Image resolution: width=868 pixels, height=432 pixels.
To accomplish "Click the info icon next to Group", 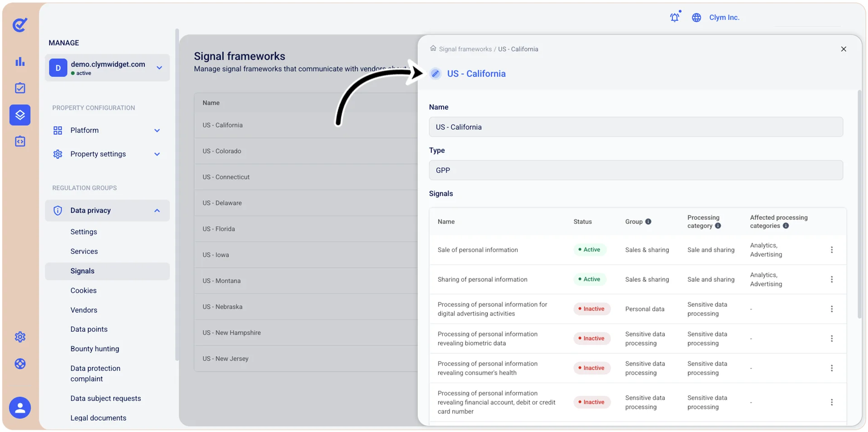I will [x=648, y=222].
